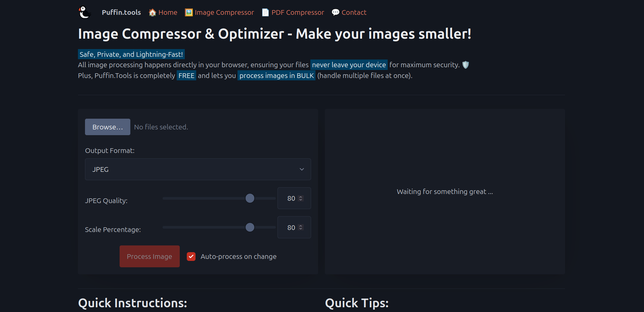Open the Contact page
Image resolution: width=644 pixels, height=312 pixels.
[354, 12]
